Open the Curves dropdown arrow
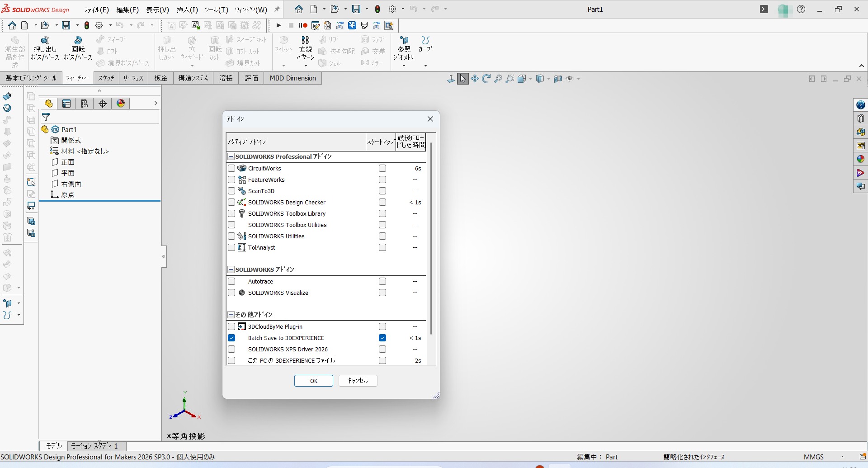This screenshot has height=468, width=868. [x=425, y=66]
